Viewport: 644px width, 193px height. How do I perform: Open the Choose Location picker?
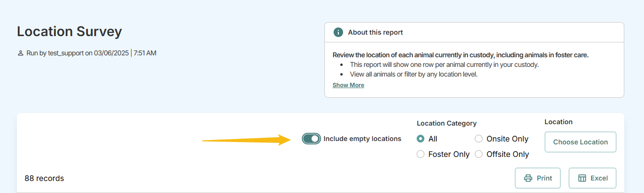(x=581, y=142)
